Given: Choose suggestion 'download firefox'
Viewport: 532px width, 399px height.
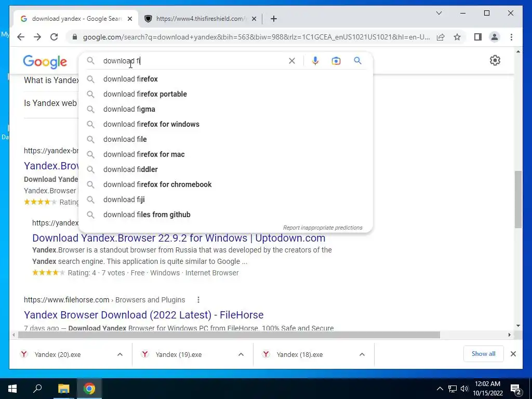Looking at the screenshot, I should tap(225, 79).
